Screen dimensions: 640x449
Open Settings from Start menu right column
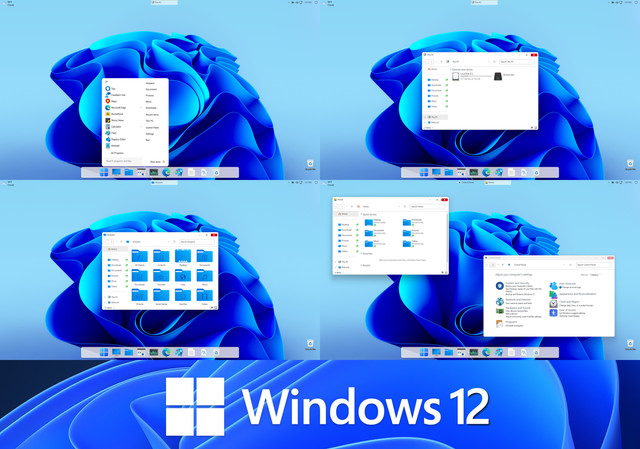tap(150, 134)
